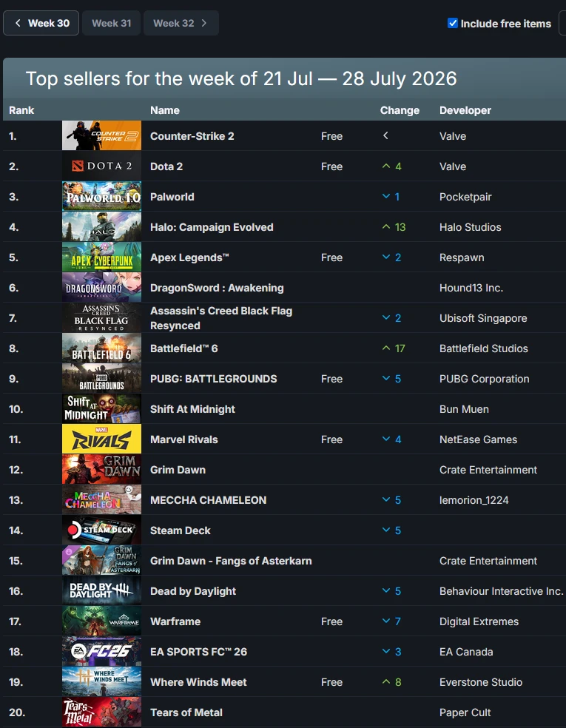
Task: Open the Steam Deck thumbnail image
Action: coord(101,530)
